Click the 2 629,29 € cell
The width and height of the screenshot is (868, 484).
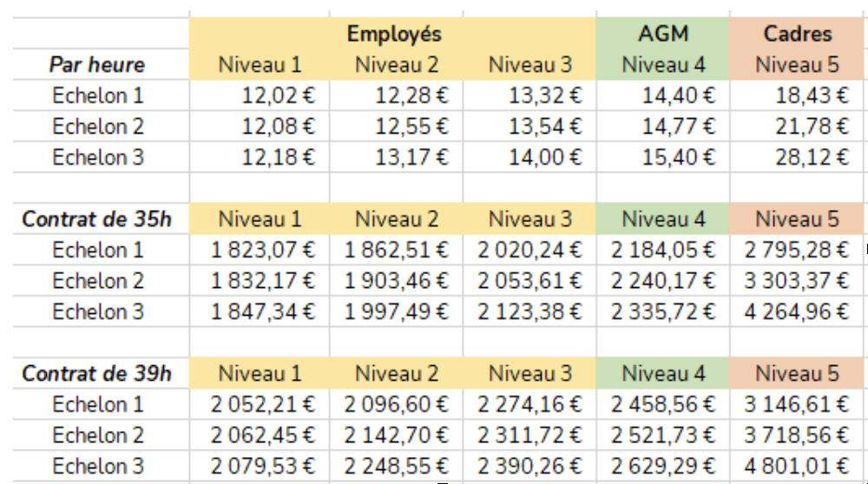click(x=663, y=467)
